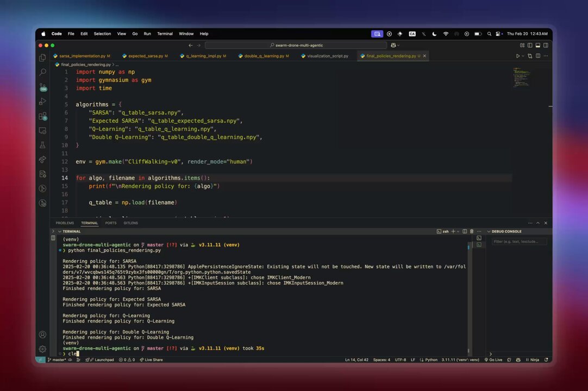Open the new terminal launch profile dropdown arrow
Image resolution: width=588 pixels, height=391 pixels.
(458, 231)
